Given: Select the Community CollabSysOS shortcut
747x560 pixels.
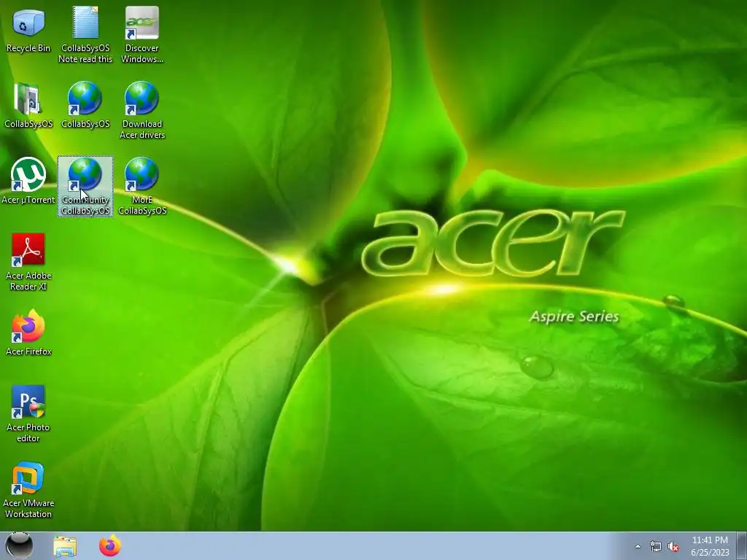Looking at the screenshot, I should (85, 186).
